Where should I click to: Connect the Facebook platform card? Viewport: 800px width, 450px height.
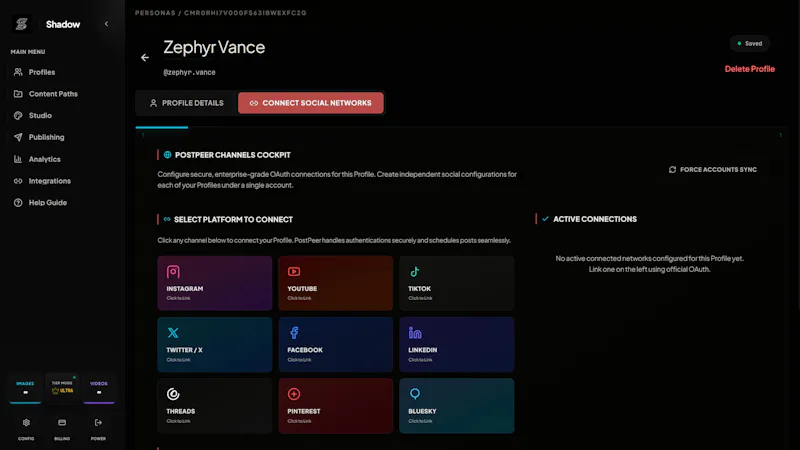coord(336,344)
